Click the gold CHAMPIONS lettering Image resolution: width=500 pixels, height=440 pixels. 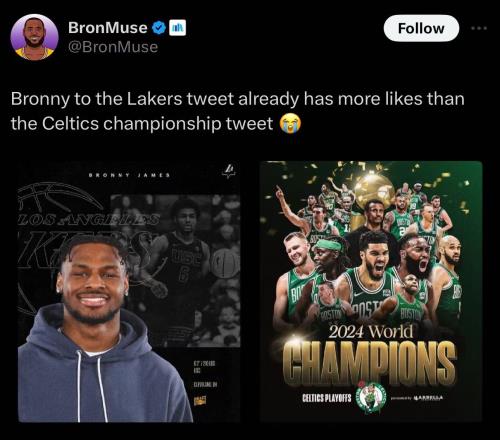369,362
